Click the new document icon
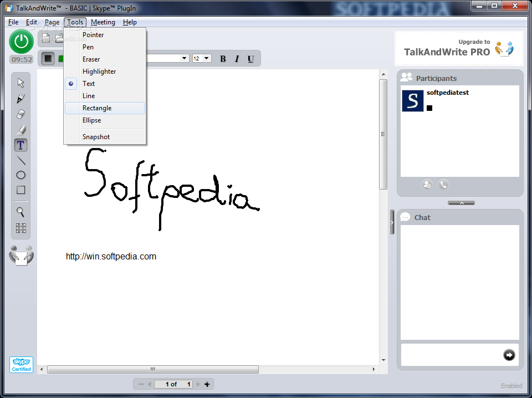The height and width of the screenshot is (398, 532). pos(46,38)
